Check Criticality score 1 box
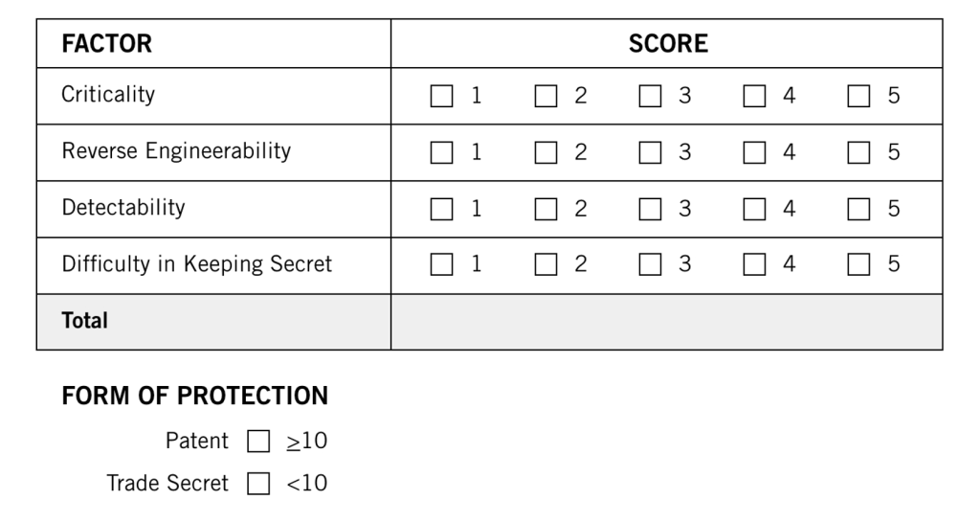Viewport: 980px width, 523px height. click(441, 96)
